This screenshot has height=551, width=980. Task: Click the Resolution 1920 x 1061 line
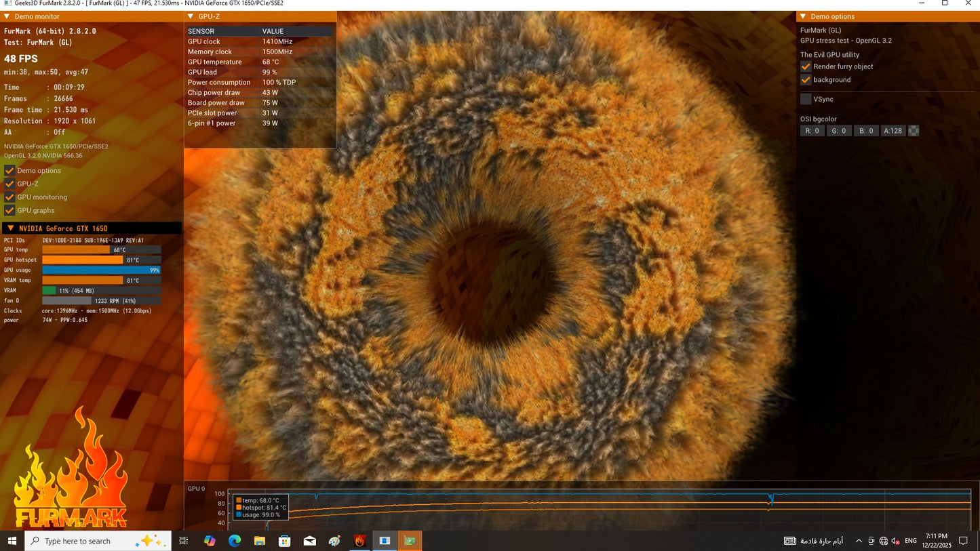click(x=50, y=121)
